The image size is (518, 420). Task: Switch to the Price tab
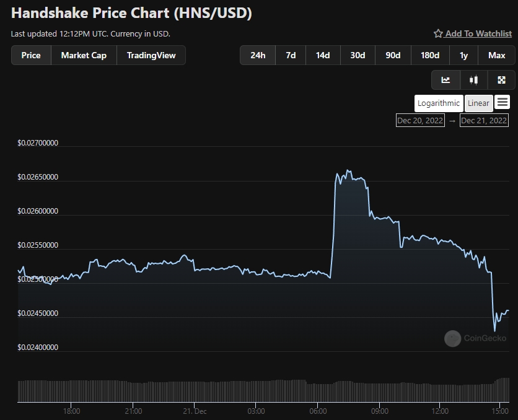click(x=31, y=55)
